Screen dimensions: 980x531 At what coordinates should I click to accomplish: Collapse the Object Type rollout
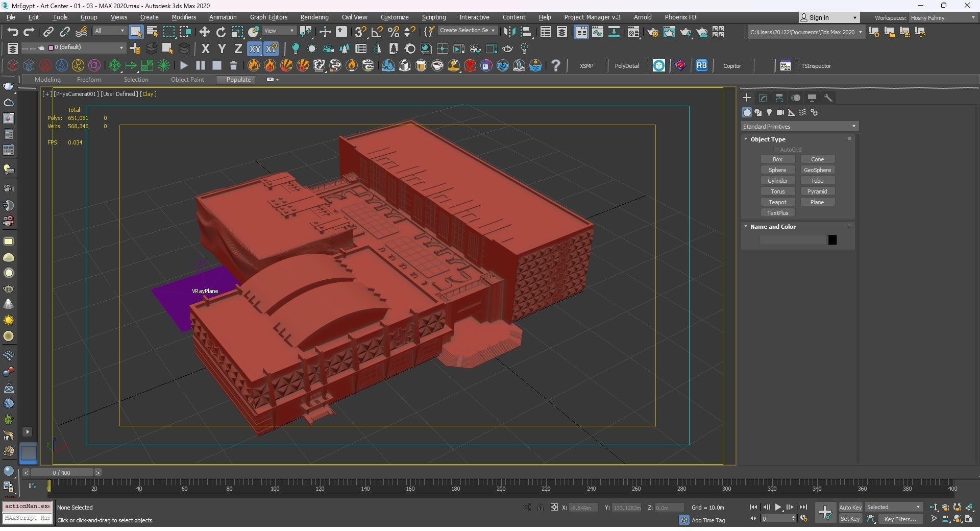768,139
